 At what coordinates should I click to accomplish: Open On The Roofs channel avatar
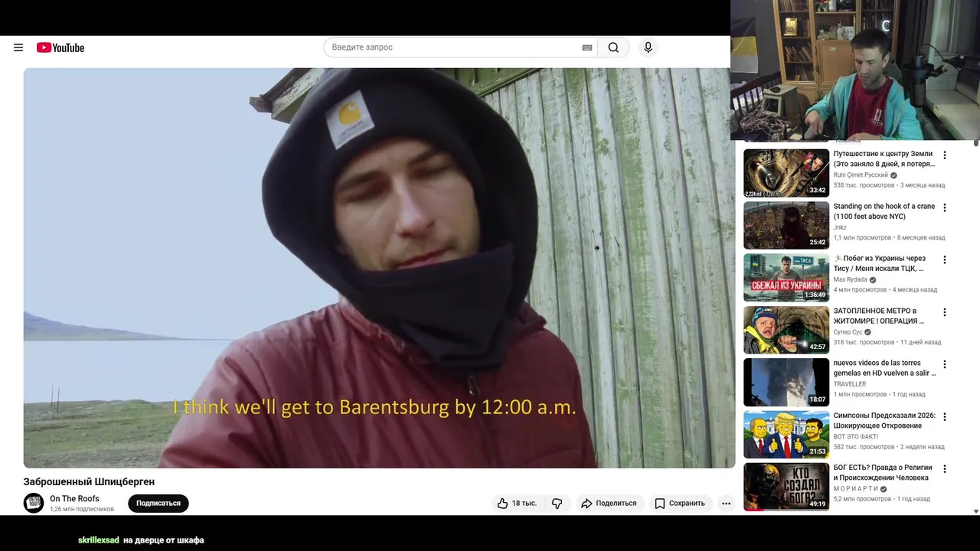click(34, 503)
